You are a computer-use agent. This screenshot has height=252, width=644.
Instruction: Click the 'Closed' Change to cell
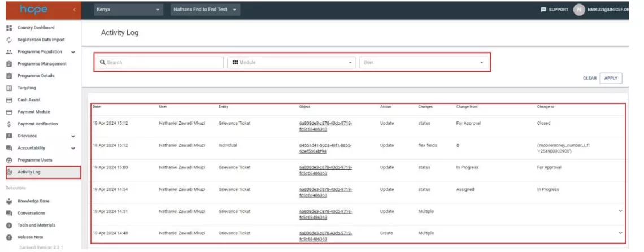(543, 123)
